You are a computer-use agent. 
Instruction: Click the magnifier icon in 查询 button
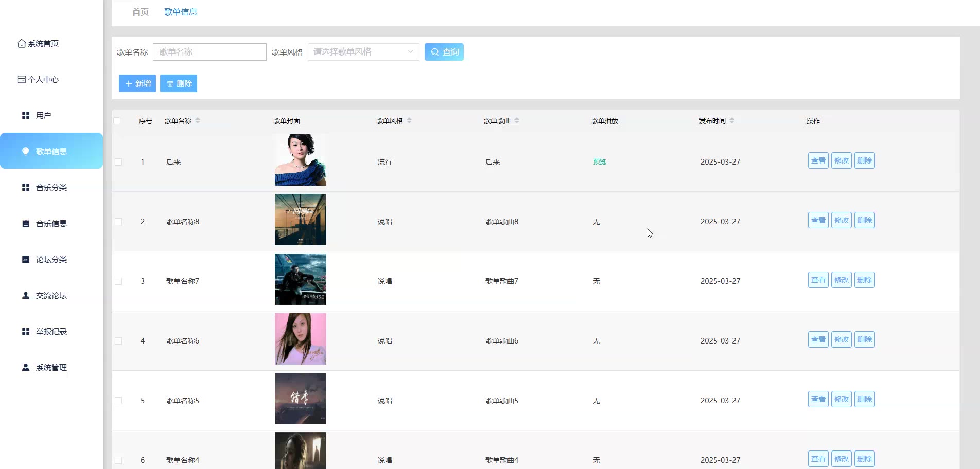click(x=435, y=52)
